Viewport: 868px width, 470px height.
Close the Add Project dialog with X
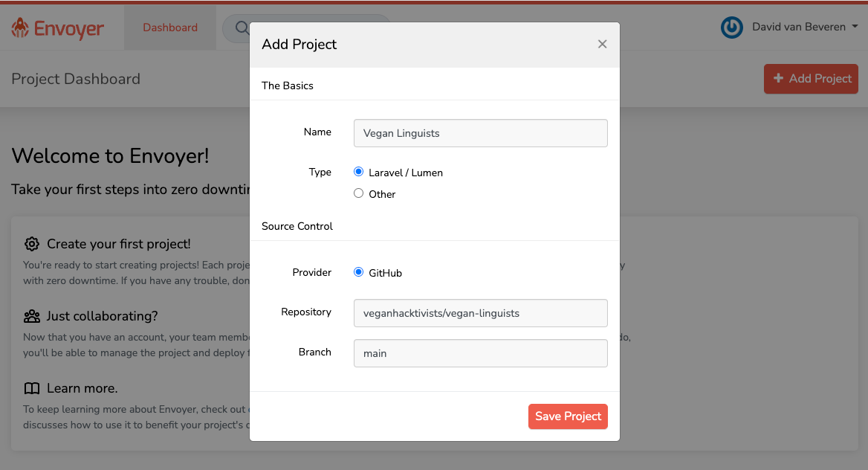point(602,45)
